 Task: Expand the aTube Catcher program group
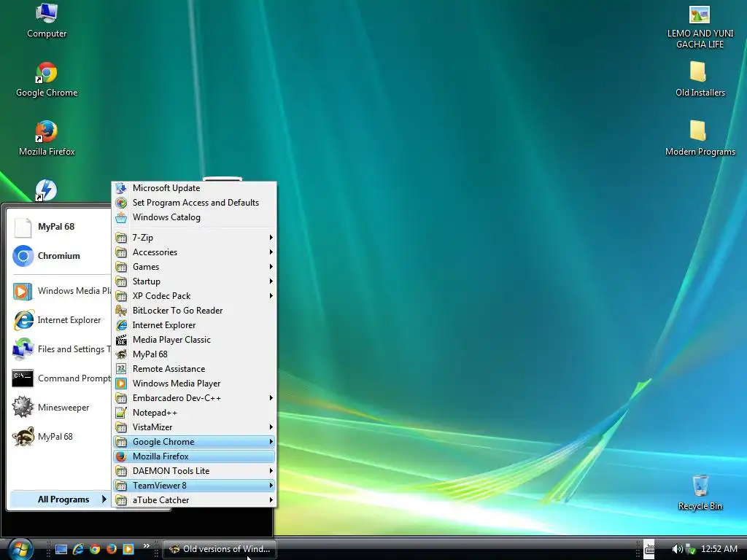point(194,500)
